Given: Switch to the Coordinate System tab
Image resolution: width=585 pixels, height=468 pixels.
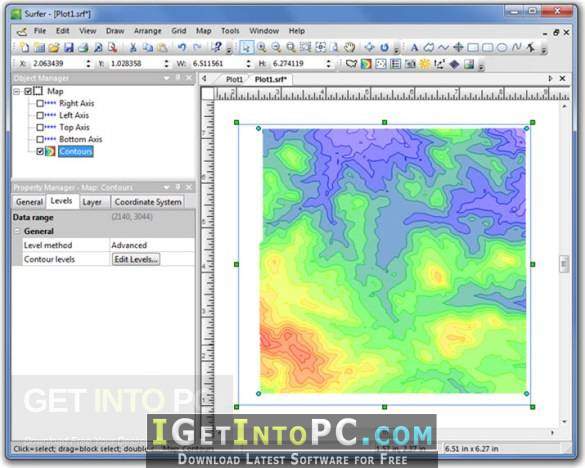Looking at the screenshot, I should coord(148,202).
